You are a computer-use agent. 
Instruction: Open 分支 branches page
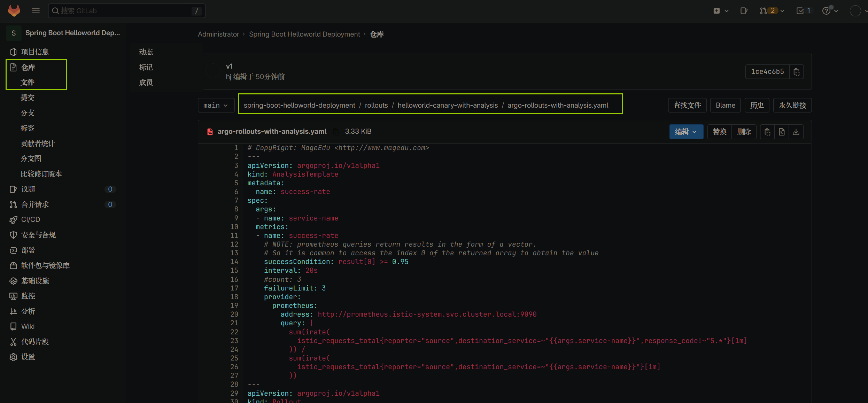pos(28,113)
